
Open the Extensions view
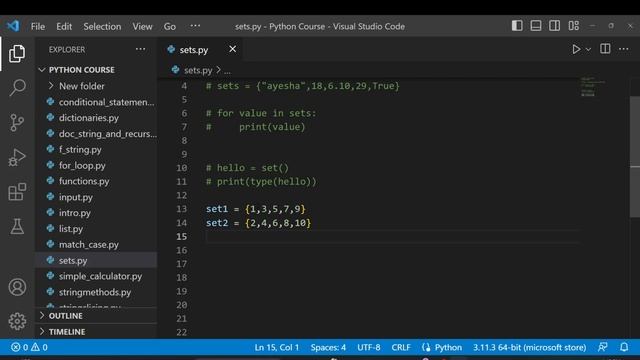[17, 192]
